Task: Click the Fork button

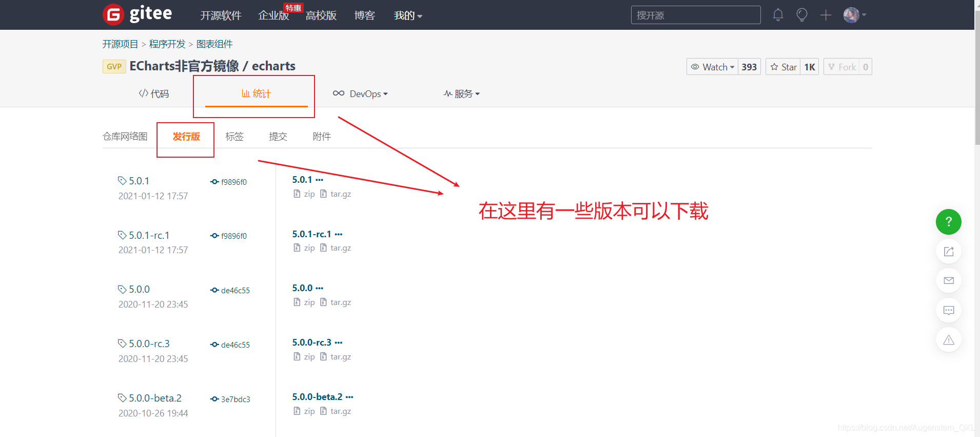Action: [841, 67]
